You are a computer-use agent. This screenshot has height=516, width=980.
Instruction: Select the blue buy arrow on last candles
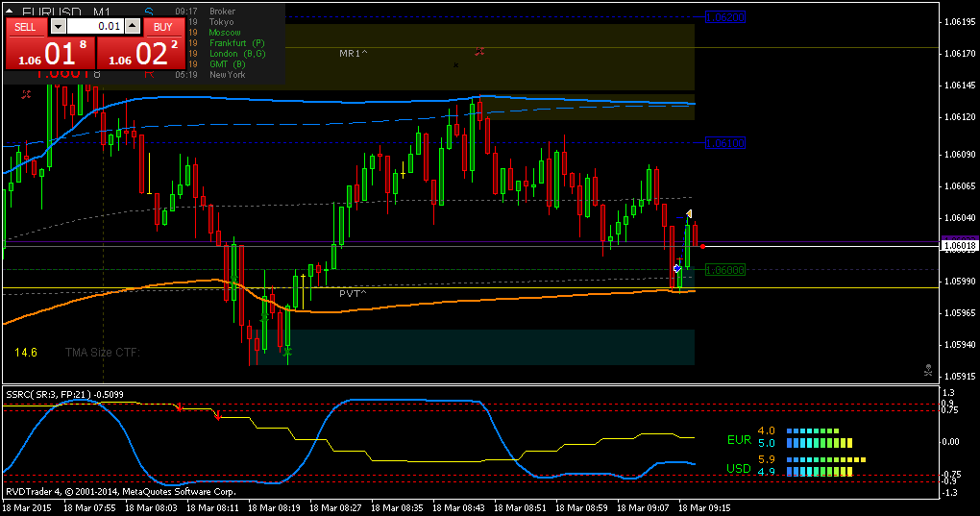[x=677, y=269]
